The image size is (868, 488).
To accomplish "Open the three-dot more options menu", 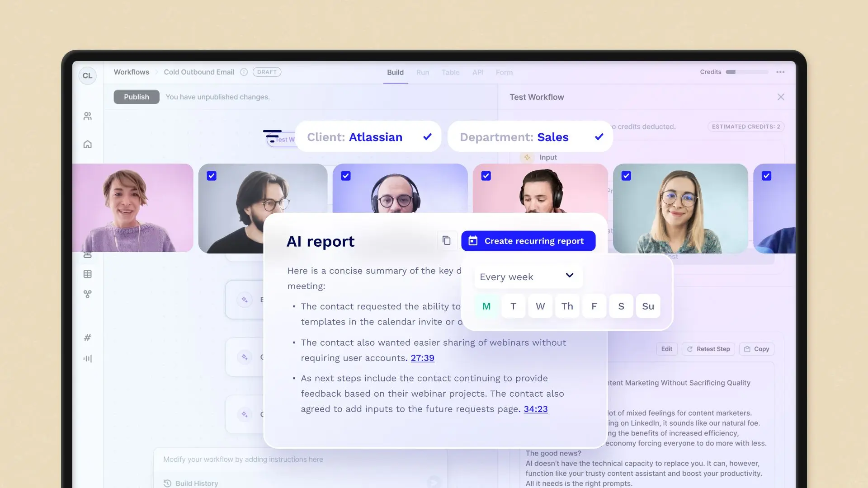I will pyautogui.click(x=780, y=72).
